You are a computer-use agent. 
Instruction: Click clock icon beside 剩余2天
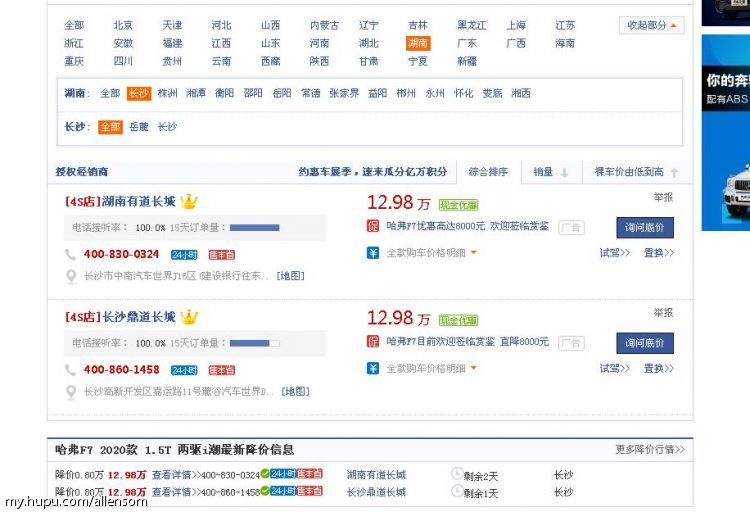tap(457, 474)
